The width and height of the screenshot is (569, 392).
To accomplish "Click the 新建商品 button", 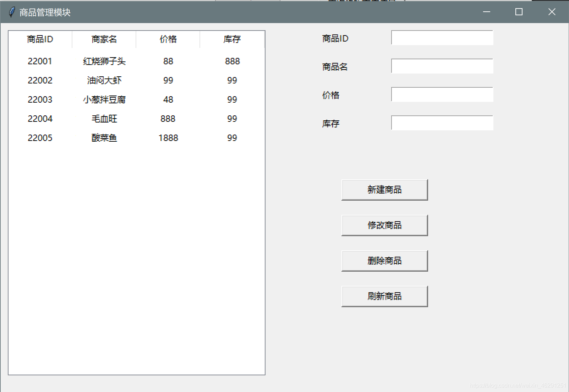I will (x=384, y=190).
